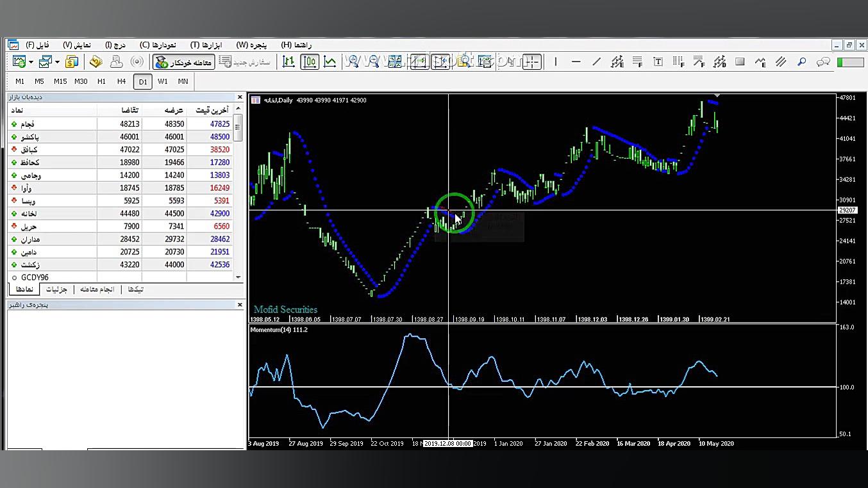Close the Market Watch panel
868x488 pixels.
tap(240, 97)
